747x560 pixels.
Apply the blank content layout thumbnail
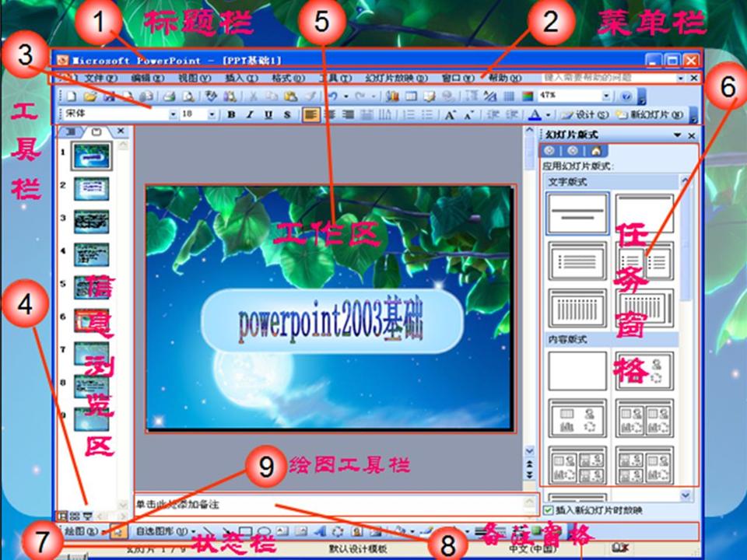coord(577,371)
